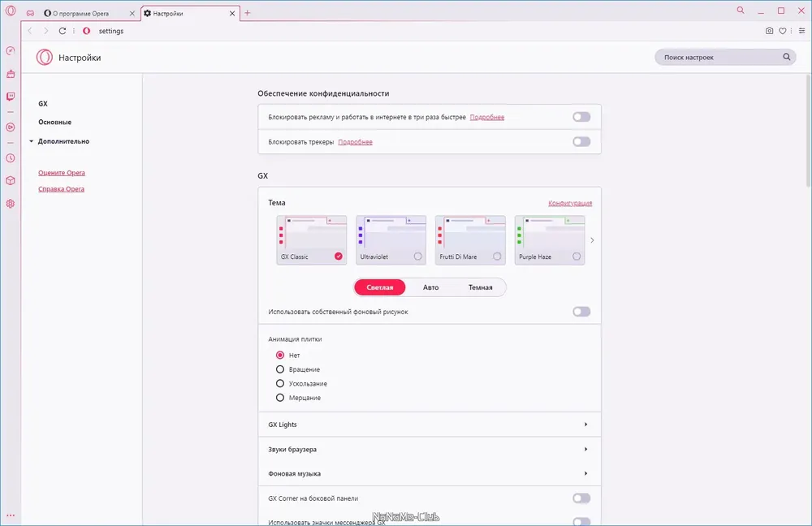Open the three-dots sidebar setup menu

(x=11, y=515)
